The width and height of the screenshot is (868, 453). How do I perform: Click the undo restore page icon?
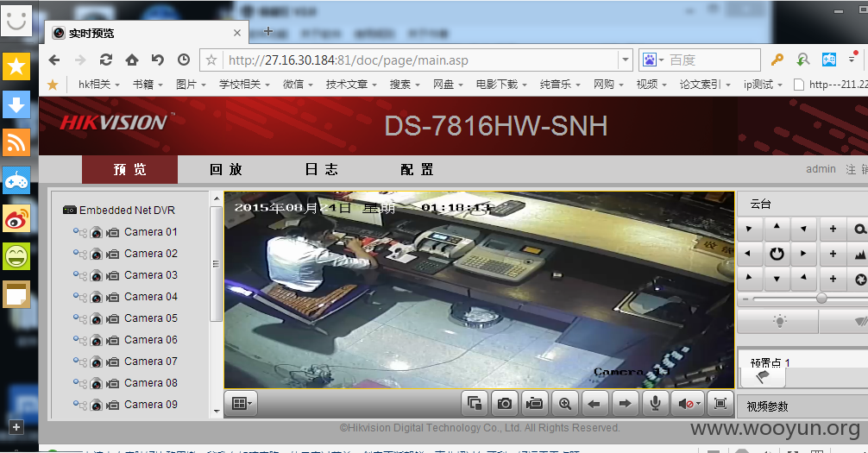[158, 60]
